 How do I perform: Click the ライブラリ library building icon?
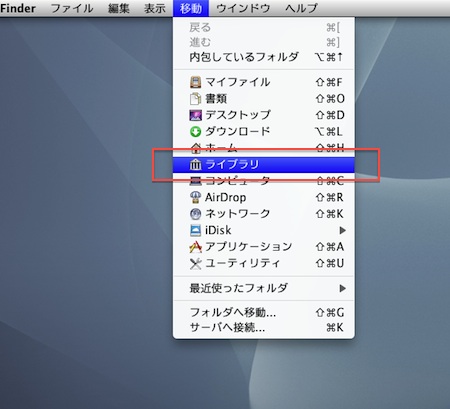[x=195, y=164]
